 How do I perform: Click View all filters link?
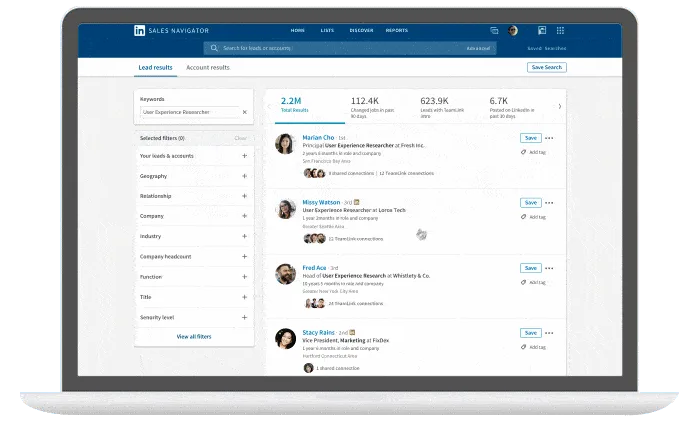pyautogui.click(x=194, y=337)
